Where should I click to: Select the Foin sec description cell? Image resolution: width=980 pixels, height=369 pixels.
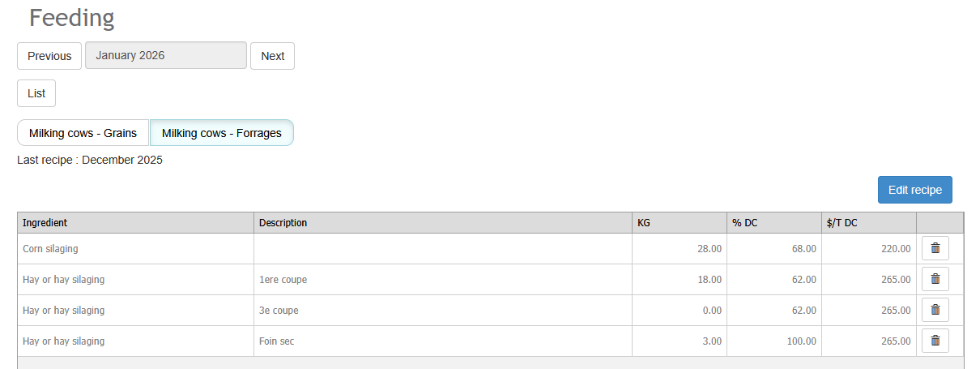coord(443,341)
